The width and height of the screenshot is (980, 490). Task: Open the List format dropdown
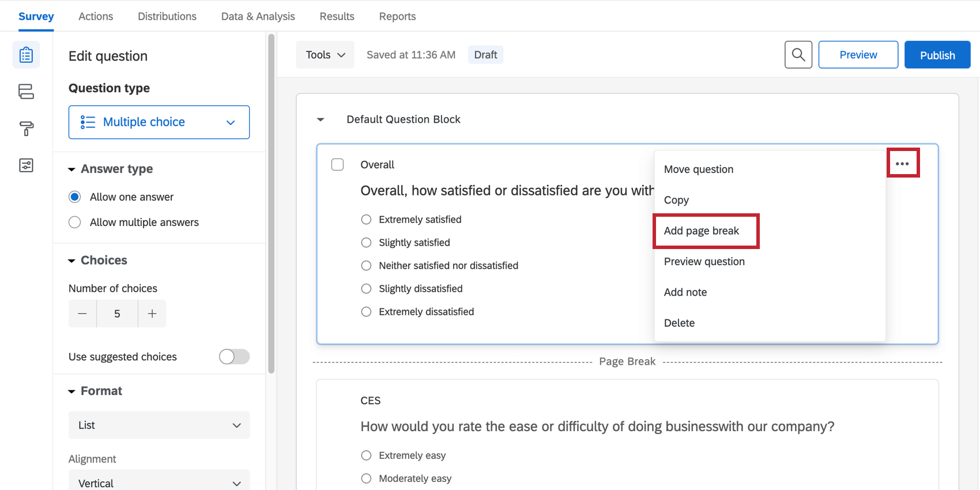[x=159, y=425]
